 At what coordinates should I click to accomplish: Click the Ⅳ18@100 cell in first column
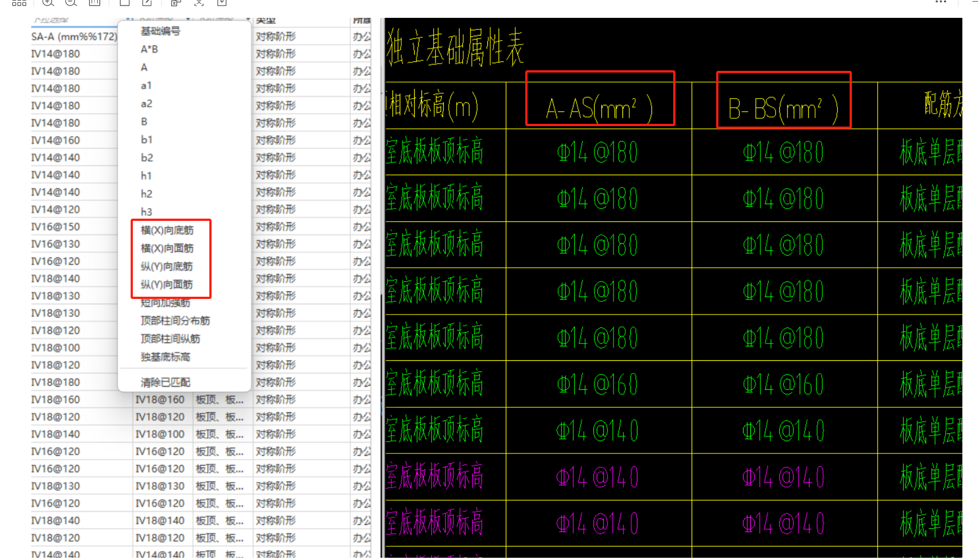tap(56, 347)
